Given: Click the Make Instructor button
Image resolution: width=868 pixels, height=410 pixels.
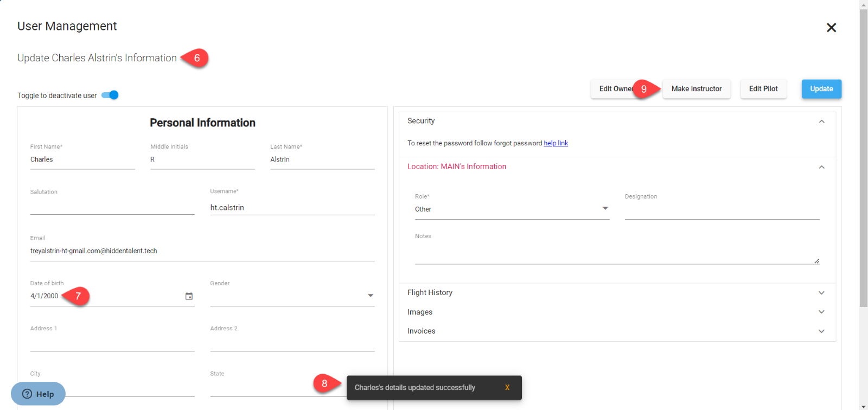Looking at the screenshot, I should 697,89.
